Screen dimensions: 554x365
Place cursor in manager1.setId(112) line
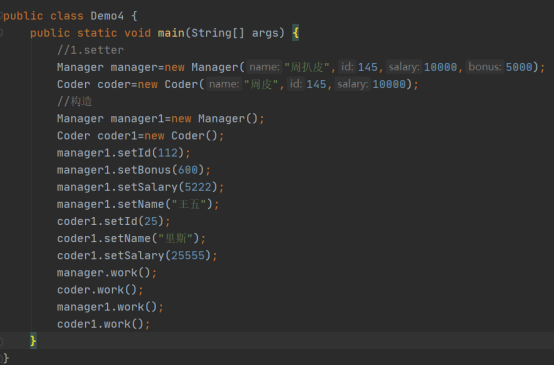124,153
